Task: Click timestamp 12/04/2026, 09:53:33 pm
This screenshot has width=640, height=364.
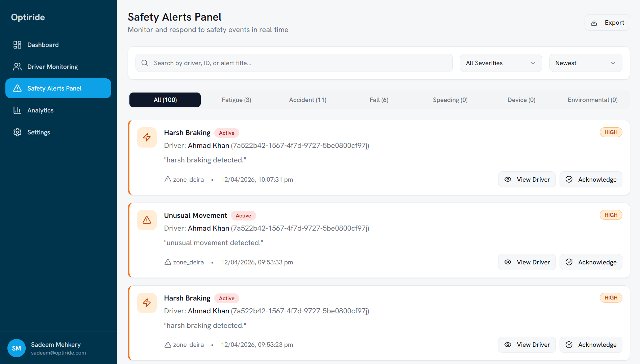Action: coord(257,262)
